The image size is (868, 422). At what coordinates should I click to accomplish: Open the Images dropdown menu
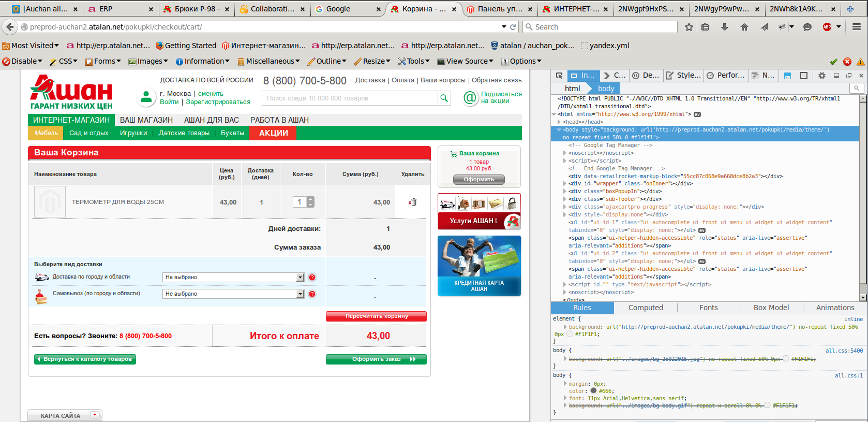point(148,61)
